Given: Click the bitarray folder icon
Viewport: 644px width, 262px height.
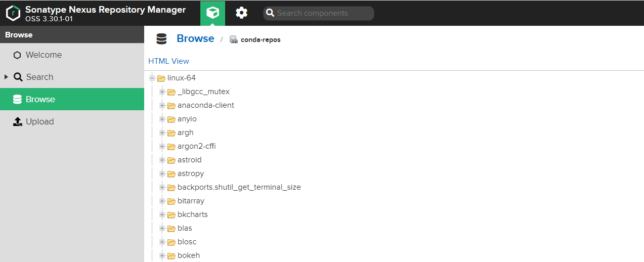Looking at the screenshot, I should tap(171, 201).
